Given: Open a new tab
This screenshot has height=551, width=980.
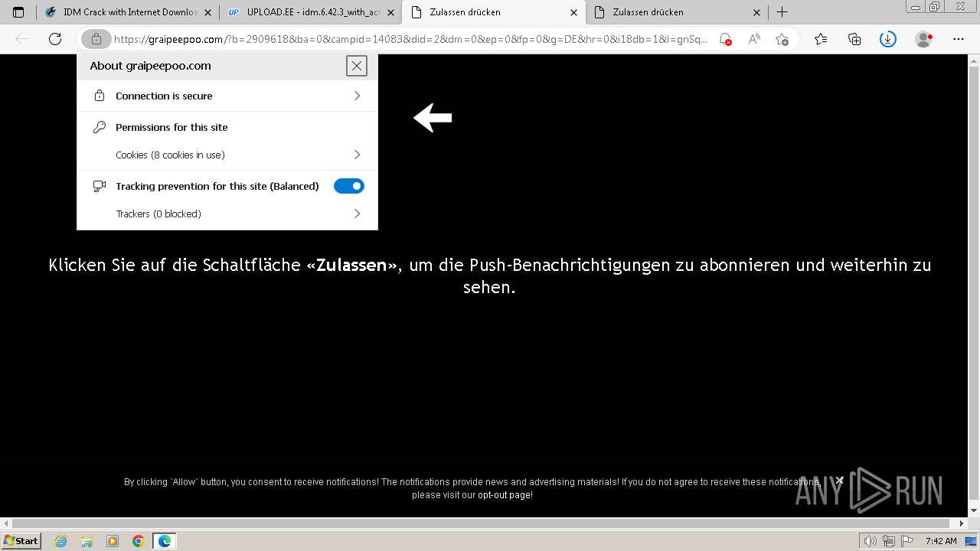Looking at the screenshot, I should tap(782, 12).
